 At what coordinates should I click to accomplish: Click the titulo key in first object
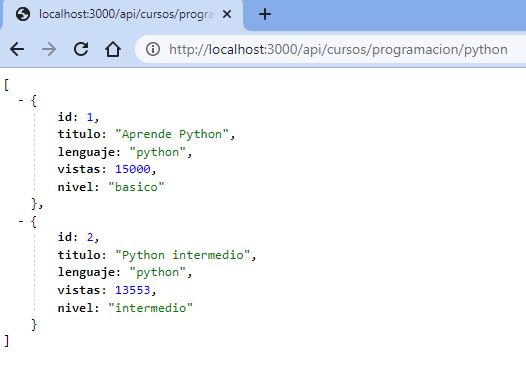tap(79, 134)
